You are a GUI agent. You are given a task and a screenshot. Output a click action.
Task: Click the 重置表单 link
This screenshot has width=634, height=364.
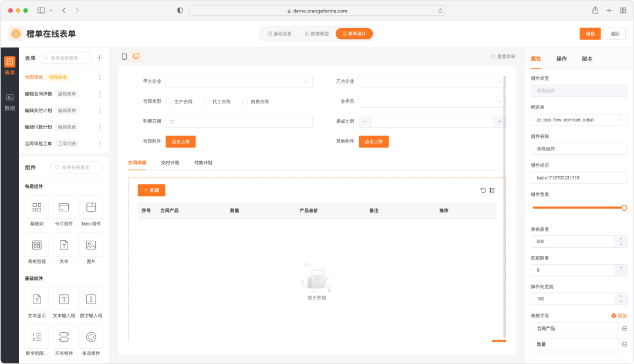coord(503,56)
